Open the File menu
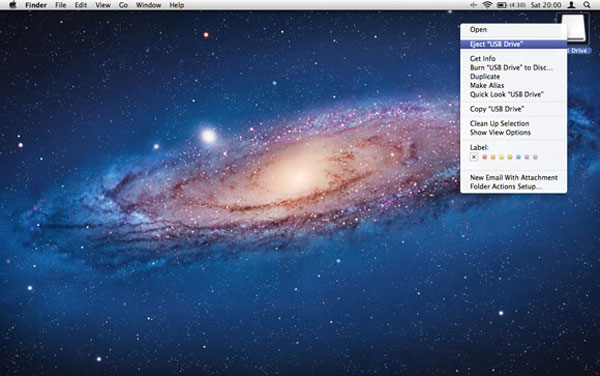Image resolution: width=600 pixels, height=376 pixels. click(x=60, y=5)
